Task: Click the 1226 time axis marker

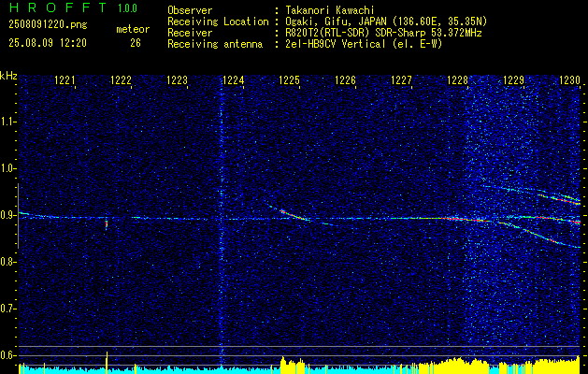Action: 345,79
